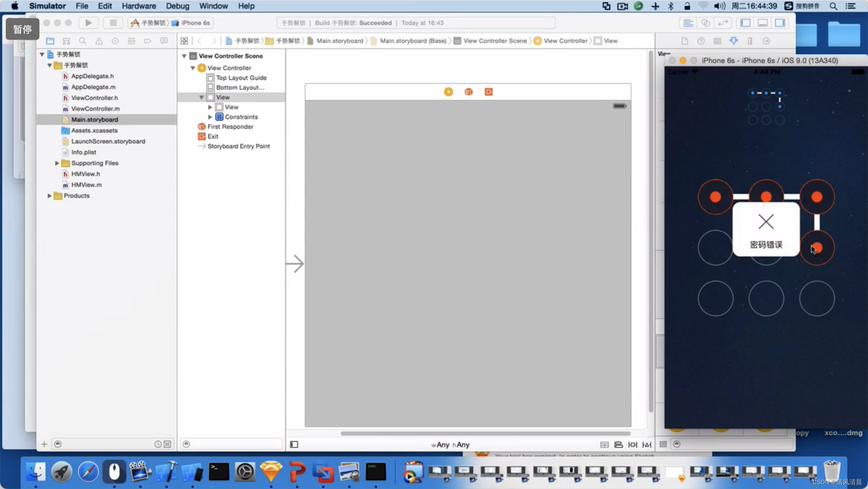
Task: Click the Run/Play button in toolbar
Action: (88, 23)
